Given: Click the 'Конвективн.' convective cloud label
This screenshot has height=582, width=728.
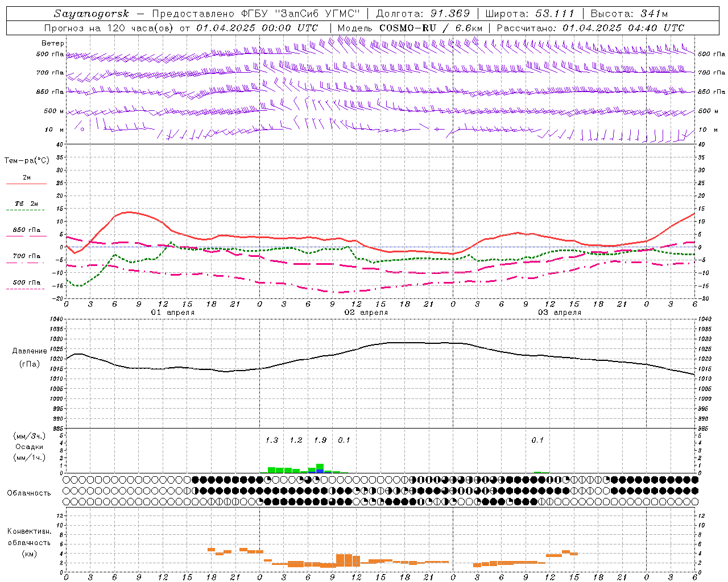Looking at the screenshot, I should (30, 531).
